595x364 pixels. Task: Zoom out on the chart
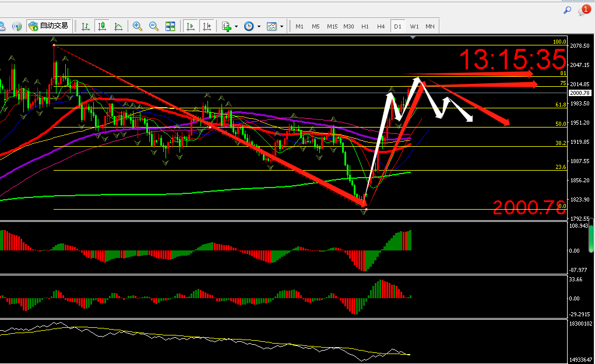click(x=154, y=26)
